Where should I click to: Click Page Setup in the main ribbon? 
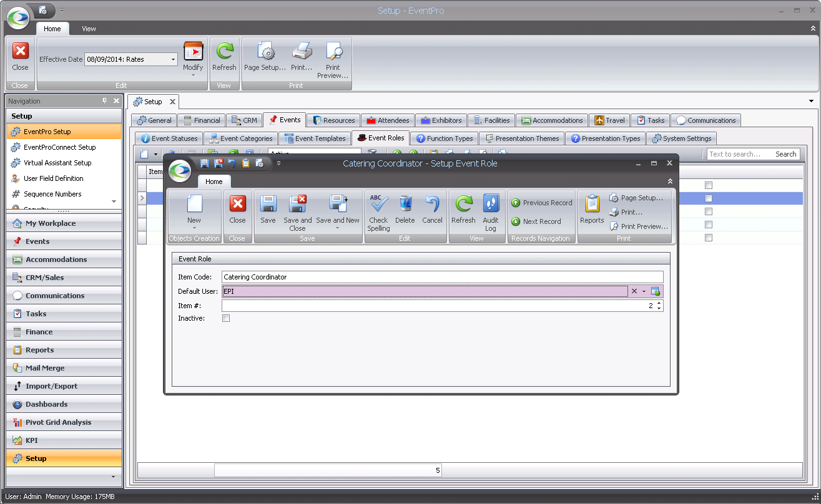point(265,56)
